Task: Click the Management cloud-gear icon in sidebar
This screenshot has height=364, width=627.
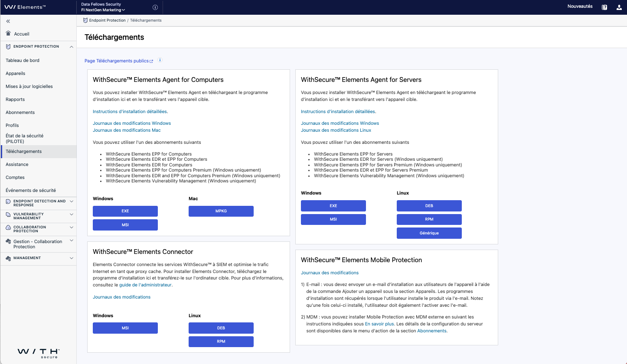Action: coord(7,258)
